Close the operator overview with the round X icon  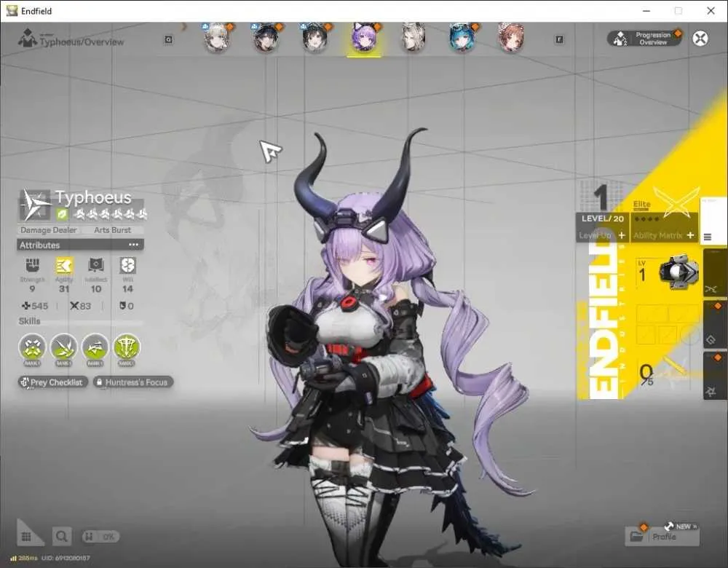coord(700,38)
